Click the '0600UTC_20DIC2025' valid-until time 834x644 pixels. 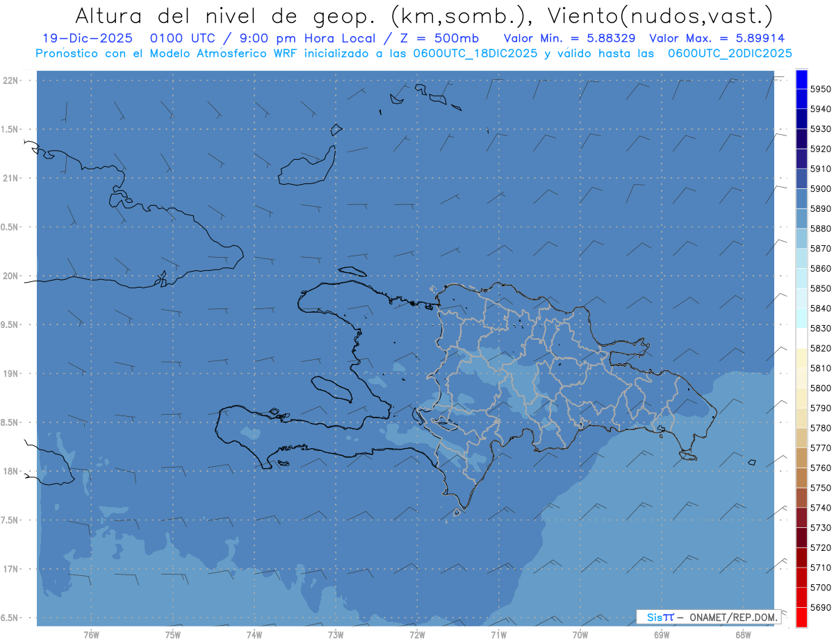730,53
